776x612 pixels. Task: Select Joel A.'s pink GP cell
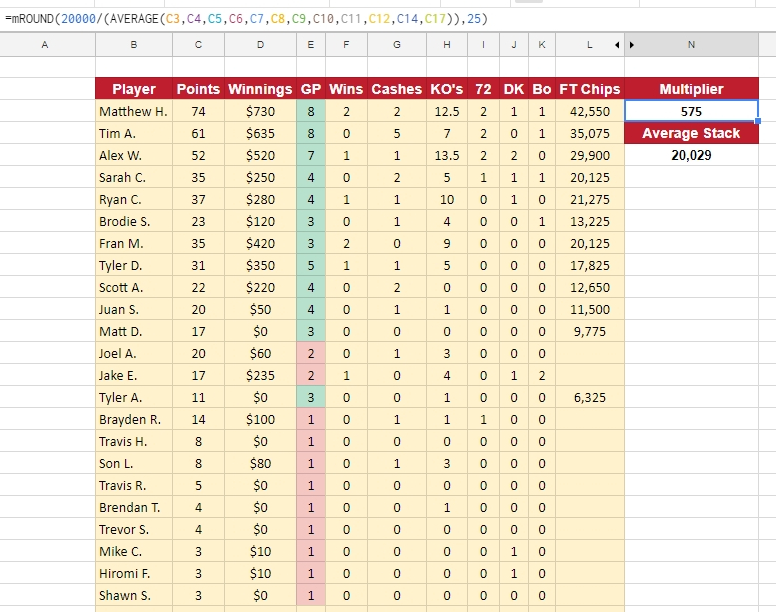click(x=311, y=353)
